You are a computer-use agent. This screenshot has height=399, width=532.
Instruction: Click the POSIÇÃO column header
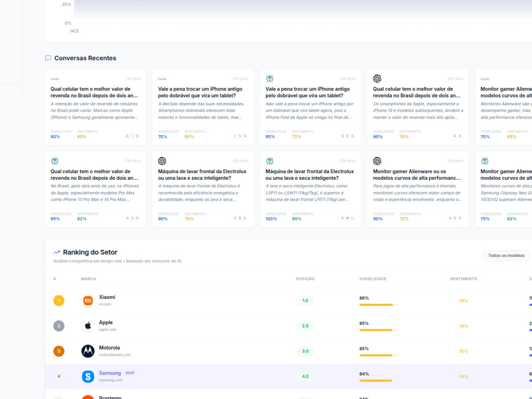(x=305, y=279)
